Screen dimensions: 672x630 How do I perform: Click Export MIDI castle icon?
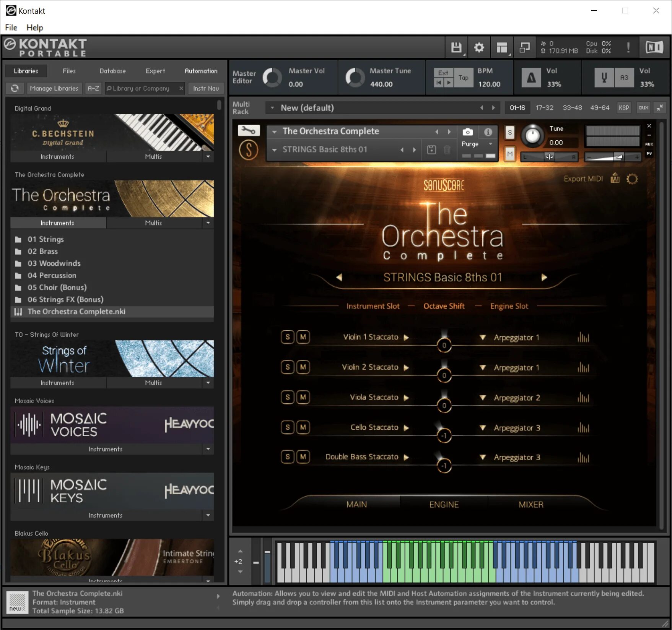tap(615, 178)
